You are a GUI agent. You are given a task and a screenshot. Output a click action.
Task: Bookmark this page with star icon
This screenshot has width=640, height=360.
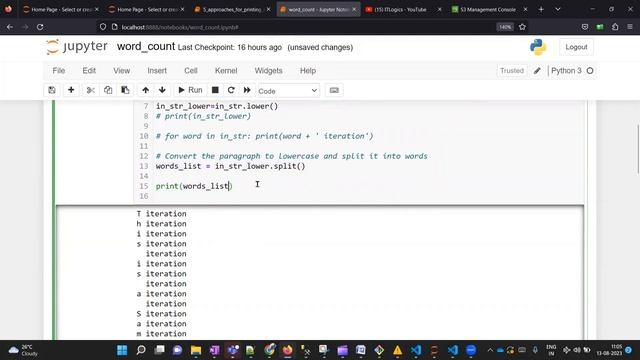point(522,27)
